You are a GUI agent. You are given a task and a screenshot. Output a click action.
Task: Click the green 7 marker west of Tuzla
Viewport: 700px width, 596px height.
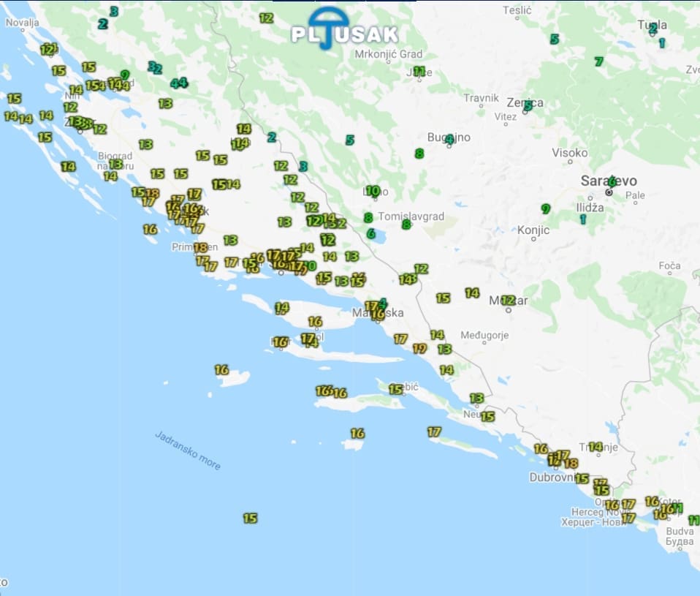[598, 61]
